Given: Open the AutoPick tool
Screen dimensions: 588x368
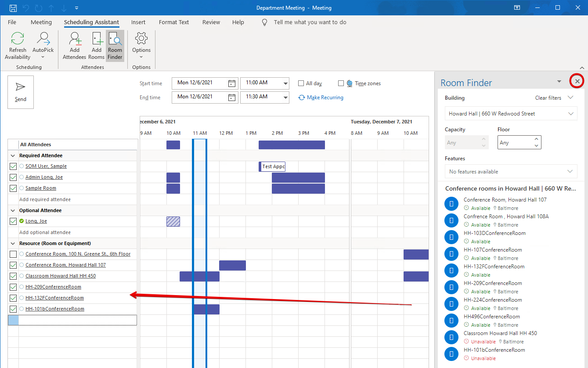Looking at the screenshot, I should 43,40.
